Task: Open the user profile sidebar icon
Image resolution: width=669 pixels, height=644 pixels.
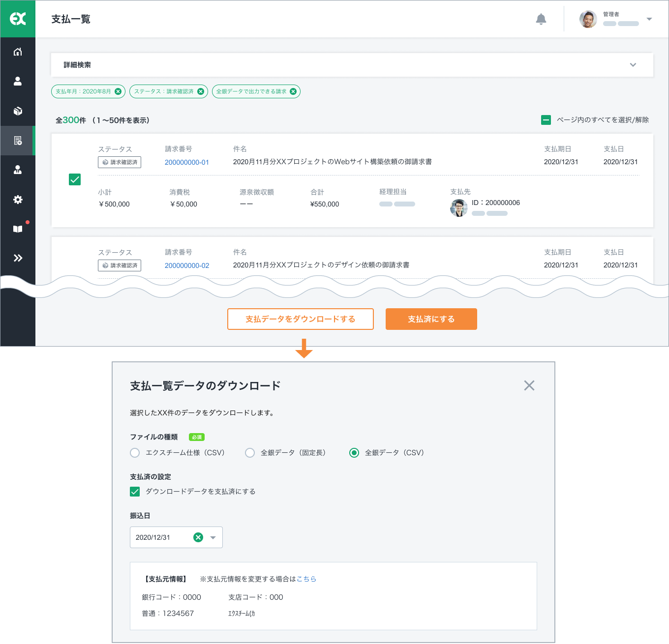Action: (18, 81)
